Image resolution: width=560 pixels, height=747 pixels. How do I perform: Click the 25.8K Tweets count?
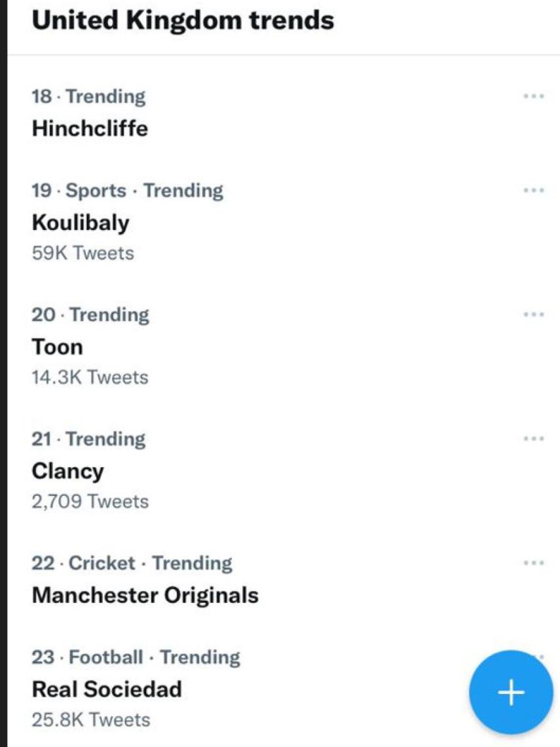pos(90,719)
